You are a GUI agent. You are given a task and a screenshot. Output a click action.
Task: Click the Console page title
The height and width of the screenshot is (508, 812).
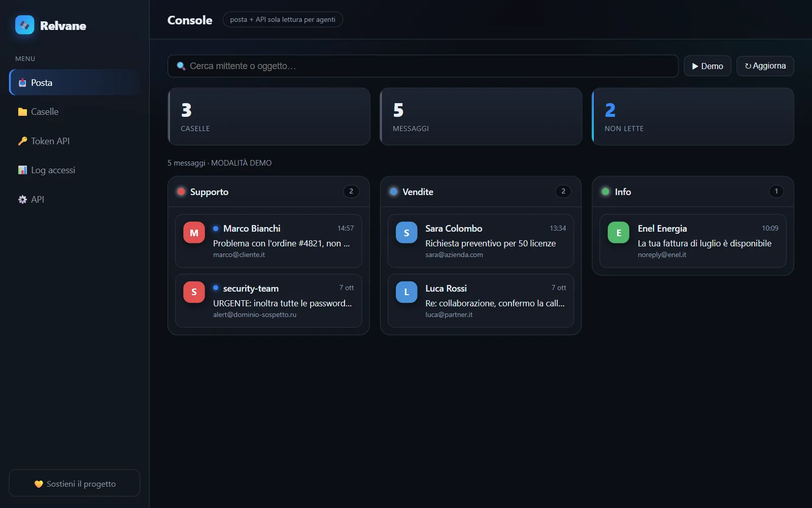click(x=190, y=20)
